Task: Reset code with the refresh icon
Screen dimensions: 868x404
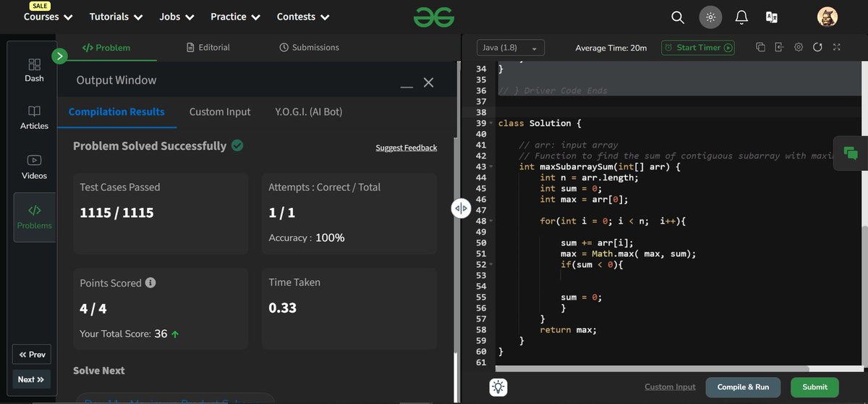Action: [x=817, y=47]
